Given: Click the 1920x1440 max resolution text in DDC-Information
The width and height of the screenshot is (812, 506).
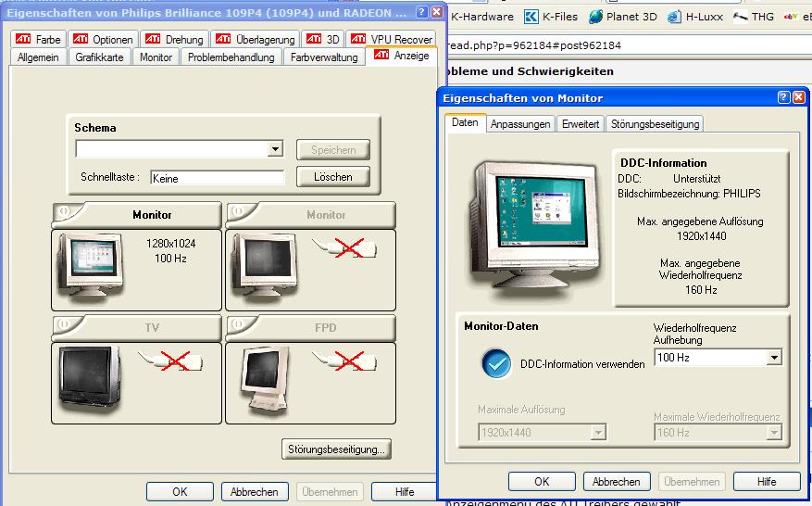Looking at the screenshot, I should tap(701, 236).
